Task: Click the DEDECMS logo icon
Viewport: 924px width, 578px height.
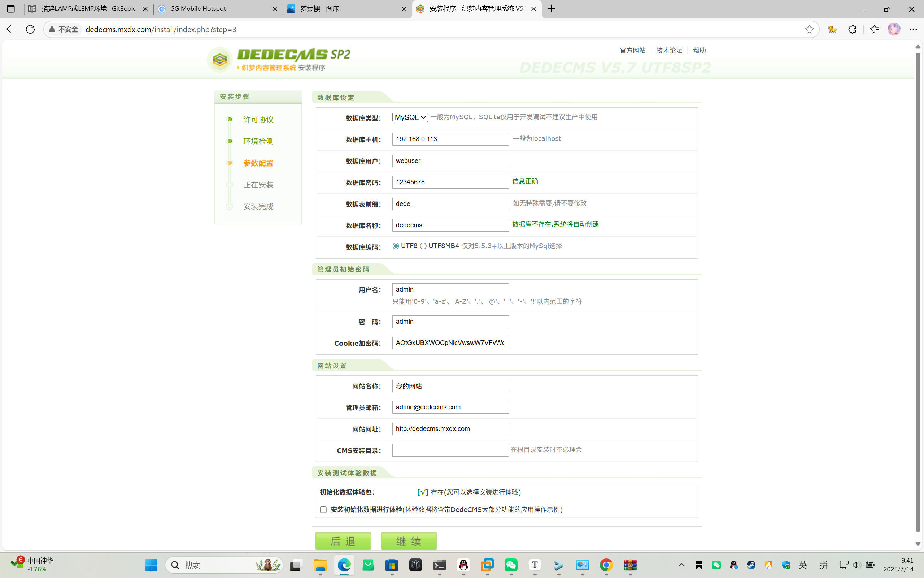Action: [219, 60]
